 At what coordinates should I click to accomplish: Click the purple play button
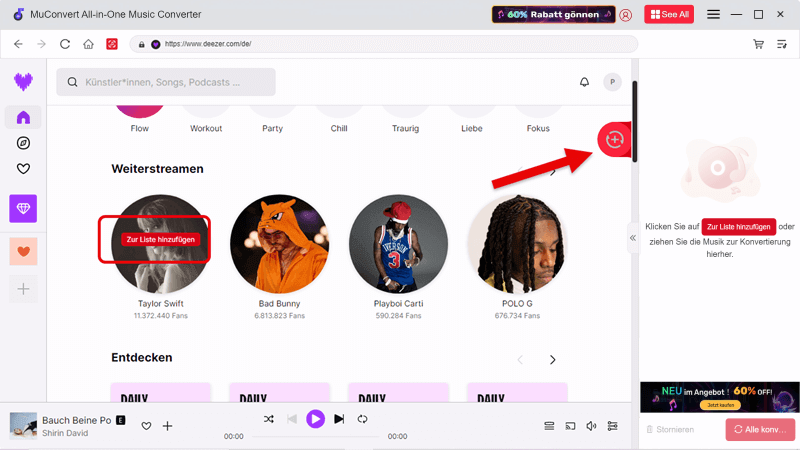[x=315, y=419]
